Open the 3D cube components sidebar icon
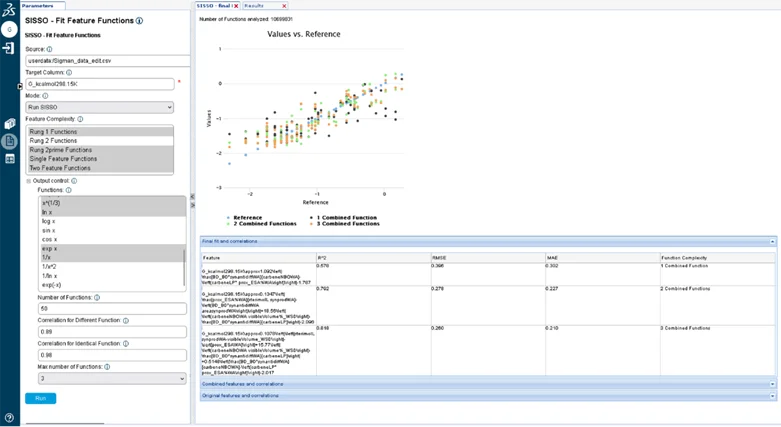 (x=9, y=124)
